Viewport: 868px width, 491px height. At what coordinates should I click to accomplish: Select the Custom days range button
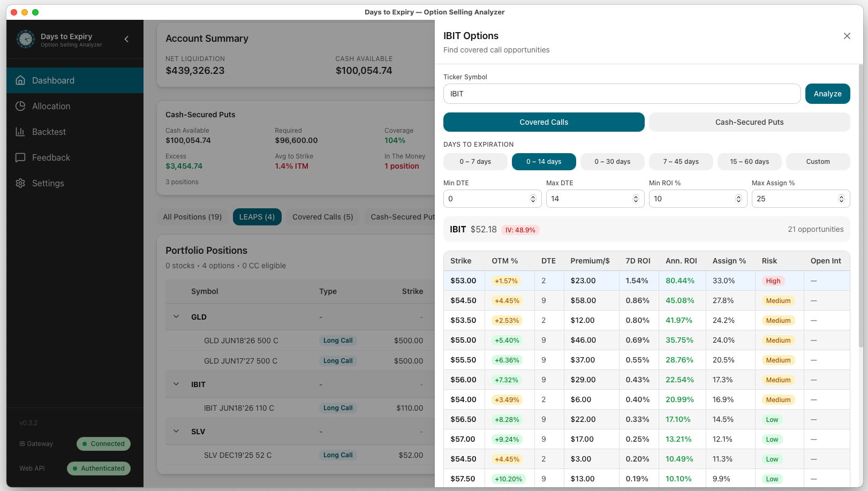[818, 162]
